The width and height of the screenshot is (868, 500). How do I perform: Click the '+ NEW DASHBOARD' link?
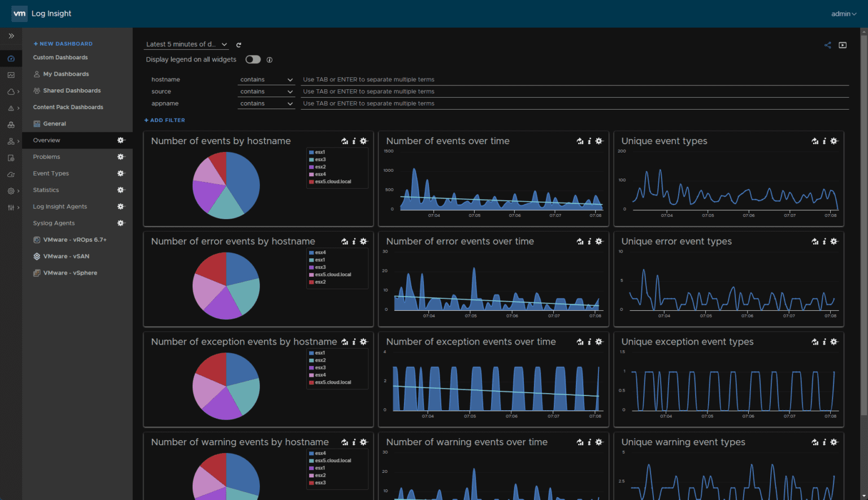click(63, 44)
